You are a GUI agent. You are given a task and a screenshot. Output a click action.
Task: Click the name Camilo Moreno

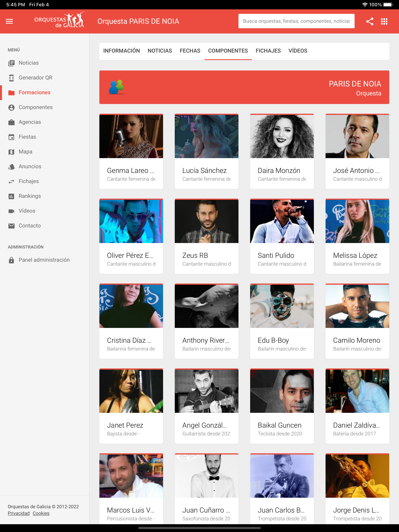(357, 340)
